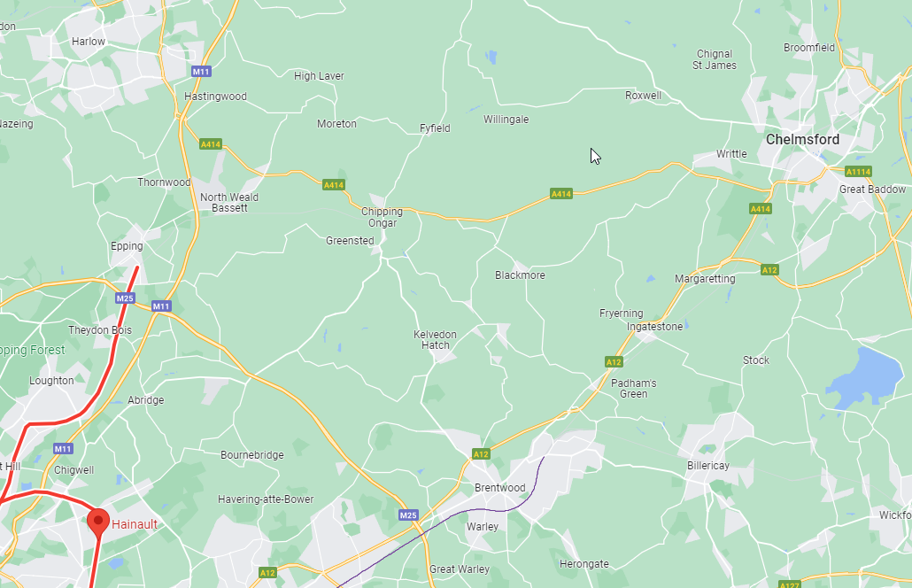Select the Chipping Ongar place label
912x588 pixels.
383,217
